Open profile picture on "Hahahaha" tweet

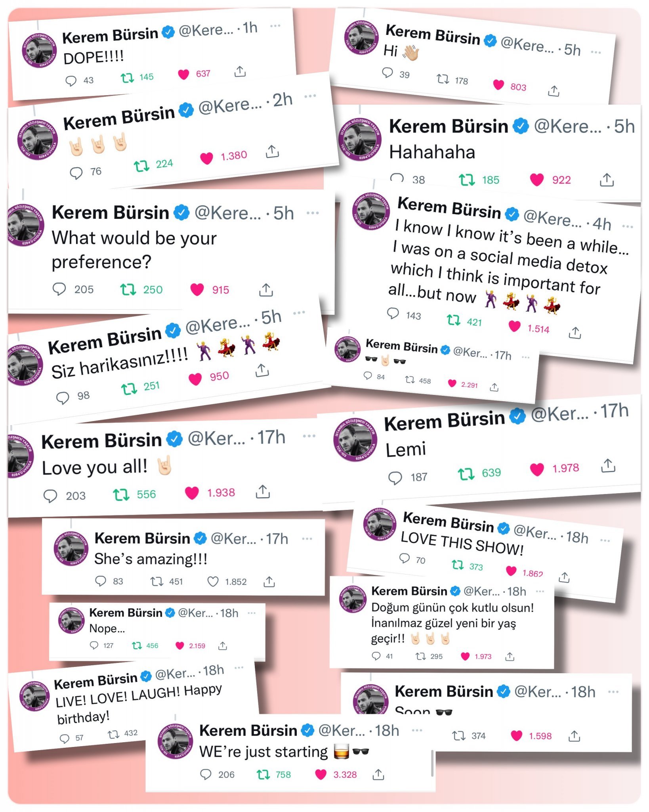(x=360, y=140)
